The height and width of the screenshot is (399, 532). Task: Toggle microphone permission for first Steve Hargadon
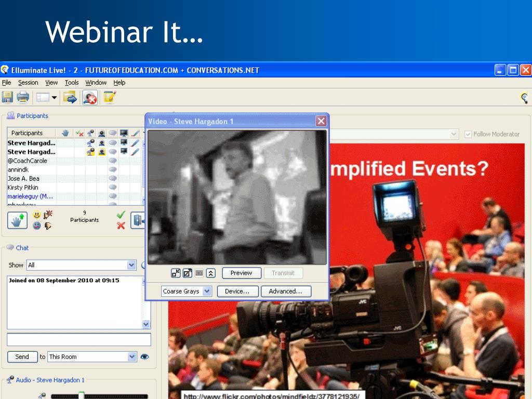[90, 142]
